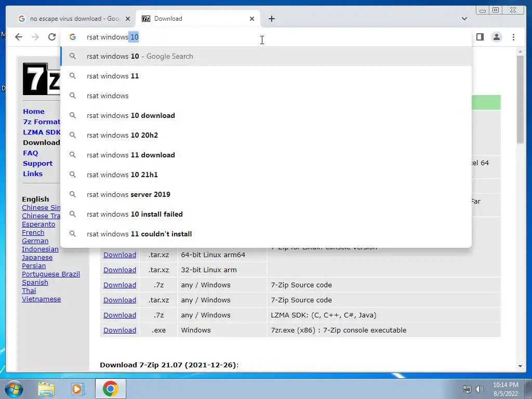Select 'rsat windows 10 download' suggestion
Viewport: 532px width, 399px height.
pyautogui.click(x=266, y=115)
